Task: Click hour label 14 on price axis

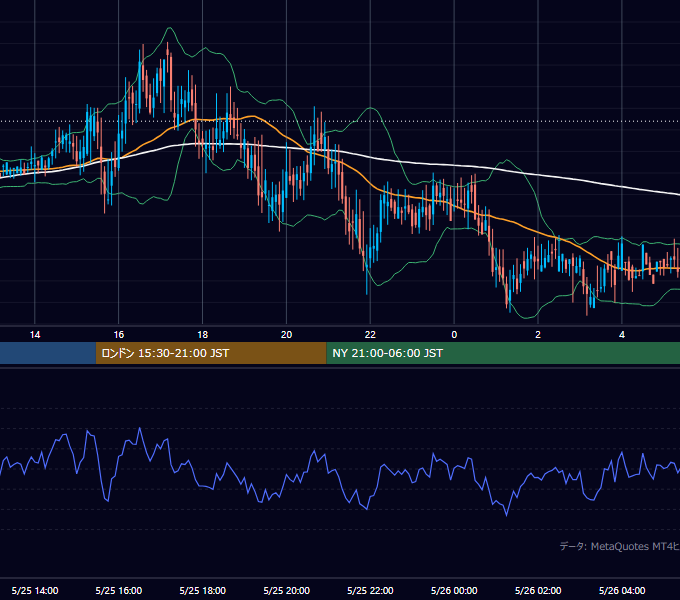Action: (x=35, y=335)
